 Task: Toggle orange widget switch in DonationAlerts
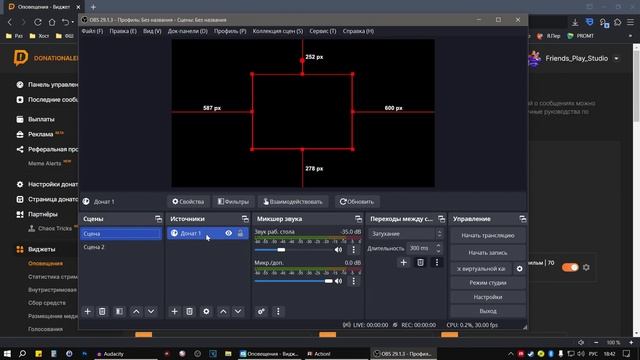click(570, 267)
